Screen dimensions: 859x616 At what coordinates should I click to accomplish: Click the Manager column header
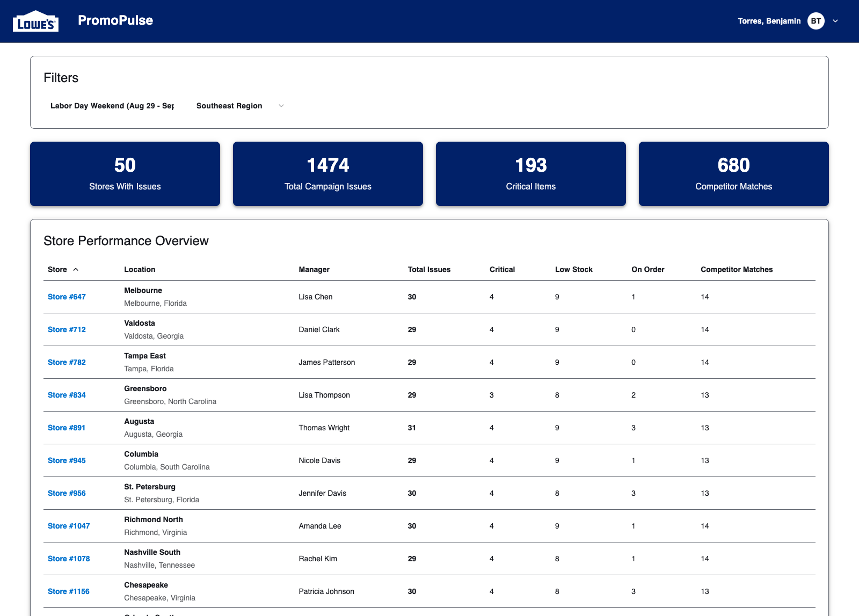click(x=314, y=269)
